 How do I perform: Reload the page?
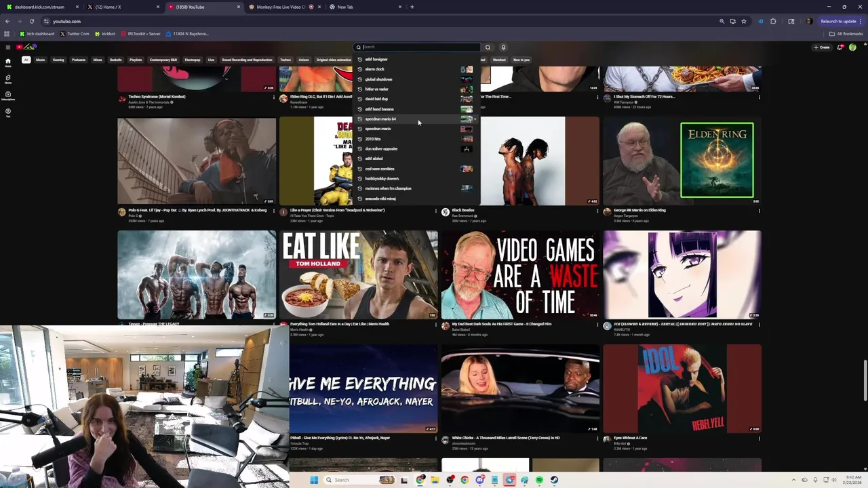point(31,21)
